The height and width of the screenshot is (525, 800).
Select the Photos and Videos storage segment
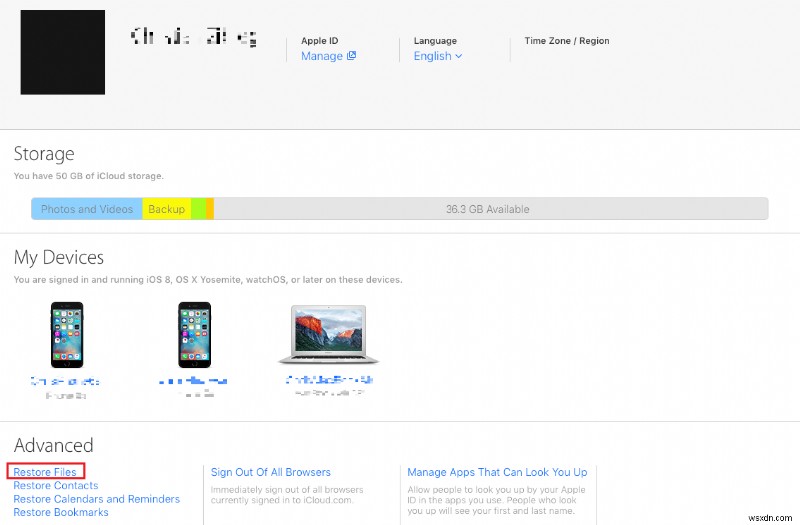87,209
